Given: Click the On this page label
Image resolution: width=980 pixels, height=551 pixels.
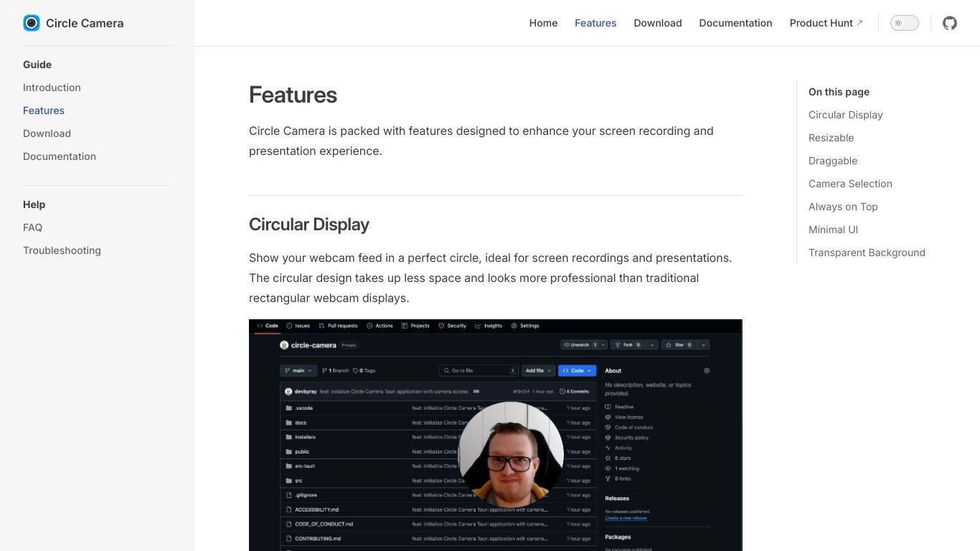Looking at the screenshot, I should coord(839,92).
